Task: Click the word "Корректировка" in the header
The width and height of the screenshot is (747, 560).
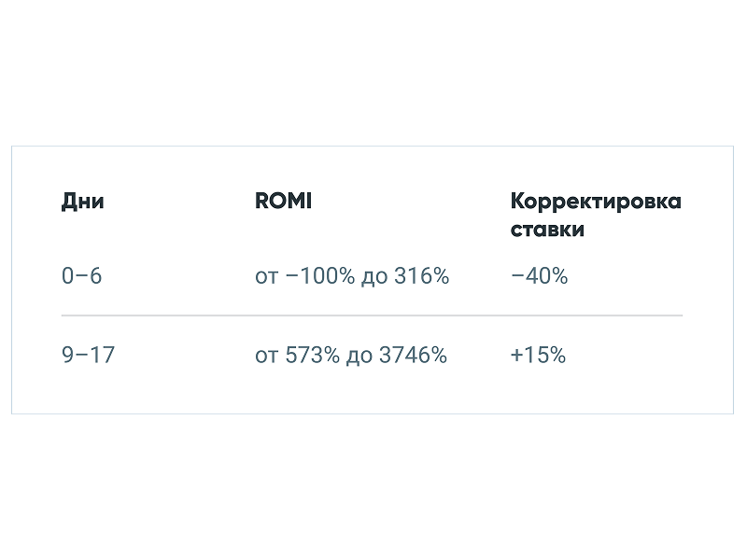Action: [x=596, y=202]
